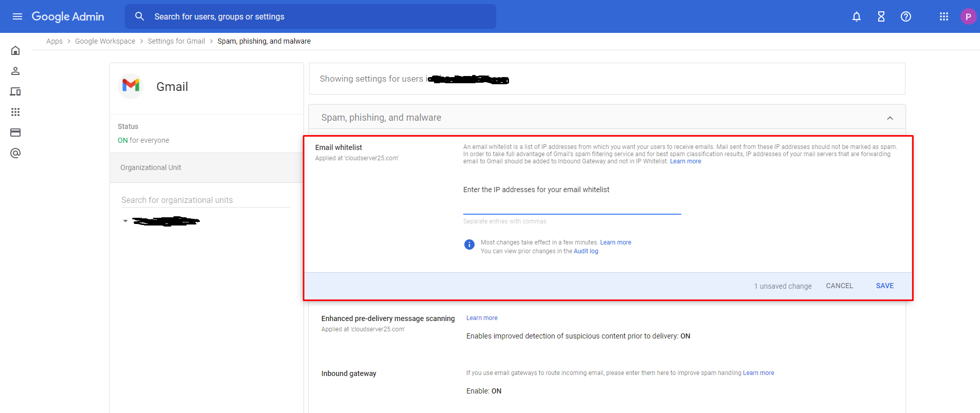The width and height of the screenshot is (980, 413).
Task: Click 'Separate entries with commas' hint
Action: point(505,221)
